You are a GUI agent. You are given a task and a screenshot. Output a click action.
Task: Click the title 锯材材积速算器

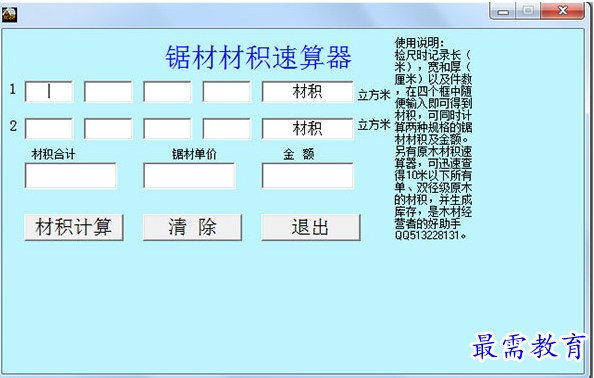tap(258, 57)
